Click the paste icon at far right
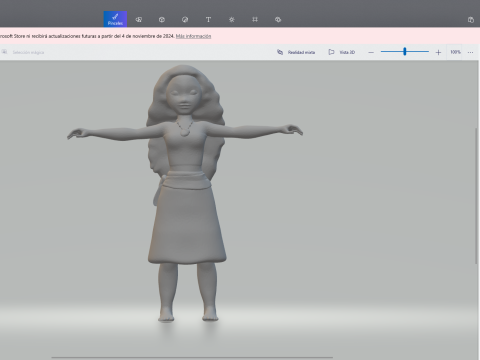Screen dimensions: 480x360 coord(471,20)
